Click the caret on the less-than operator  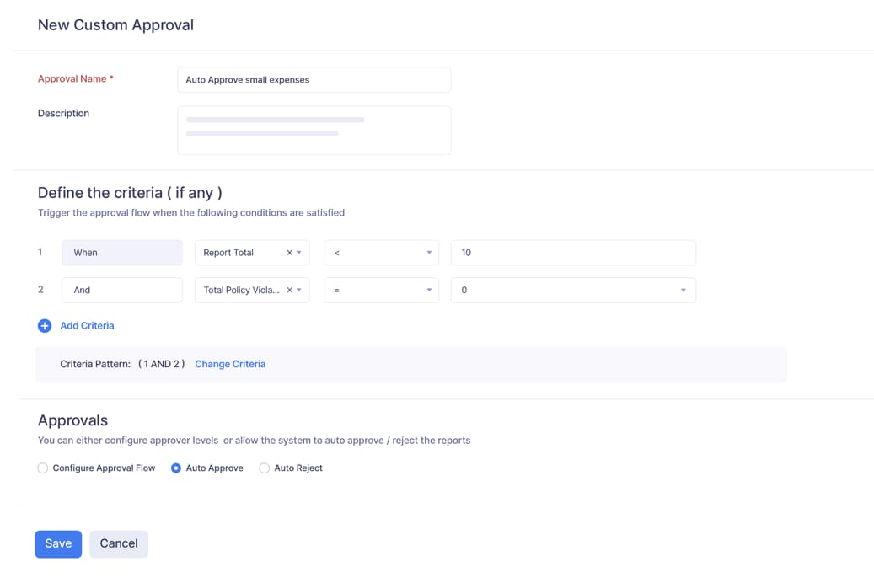click(x=428, y=253)
